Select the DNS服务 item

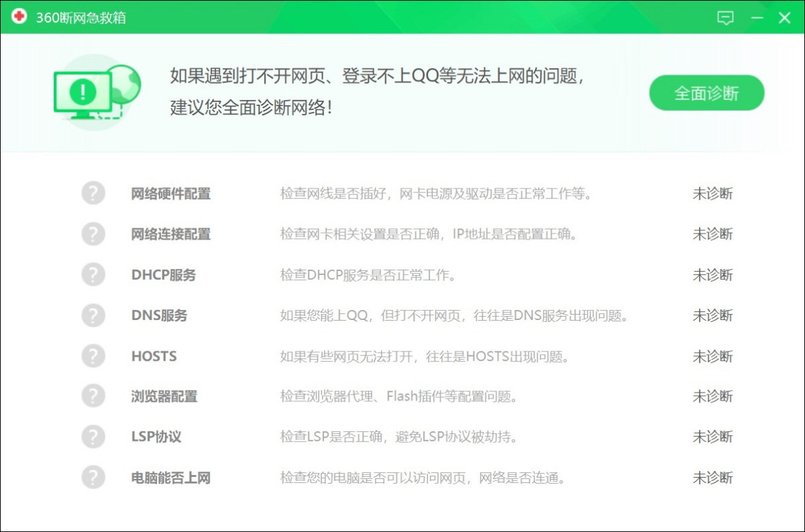[x=158, y=315]
